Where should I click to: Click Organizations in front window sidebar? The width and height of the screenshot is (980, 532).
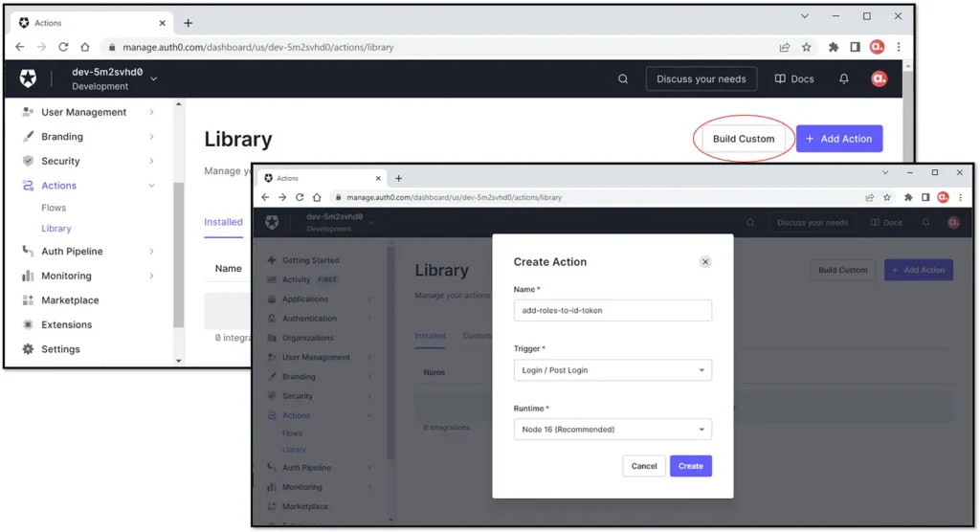click(x=307, y=338)
